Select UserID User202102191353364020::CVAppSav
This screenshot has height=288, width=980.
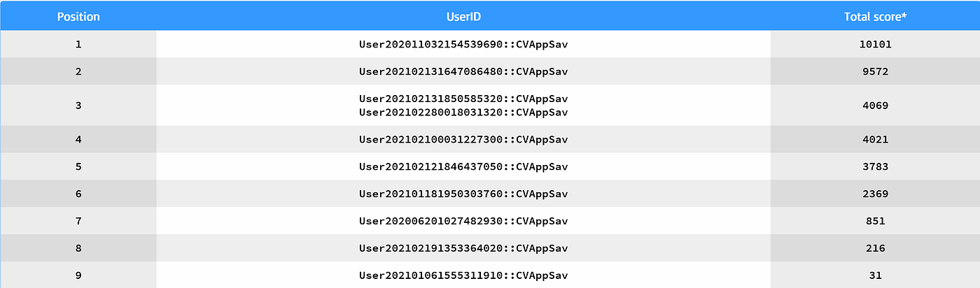tap(463, 248)
